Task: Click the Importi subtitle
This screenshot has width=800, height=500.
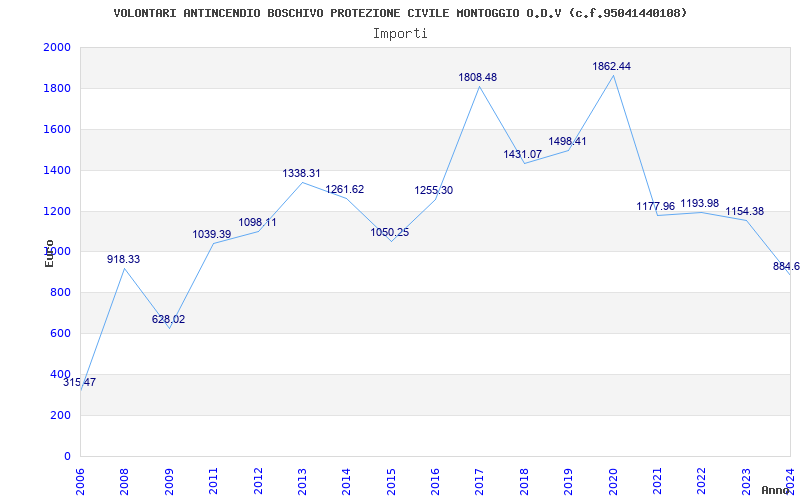Action: (x=400, y=34)
